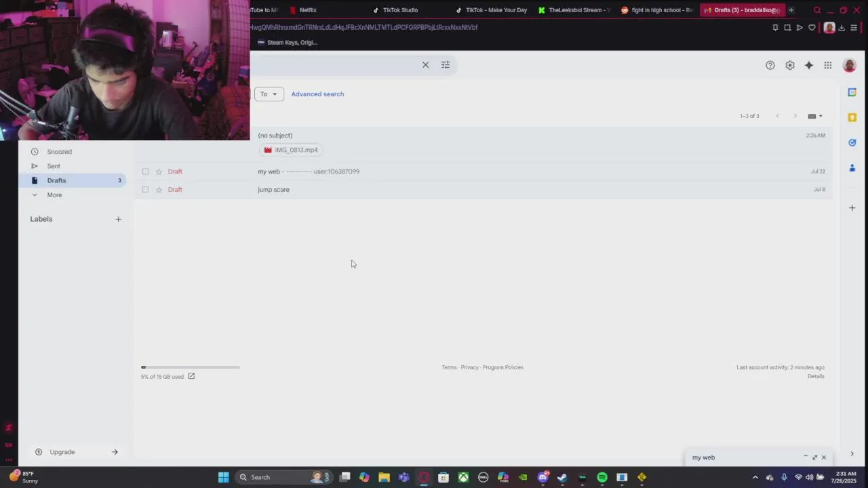This screenshot has height=488, width=868.
Task: Open Contacts side panel icon
Action: [852, 167]
